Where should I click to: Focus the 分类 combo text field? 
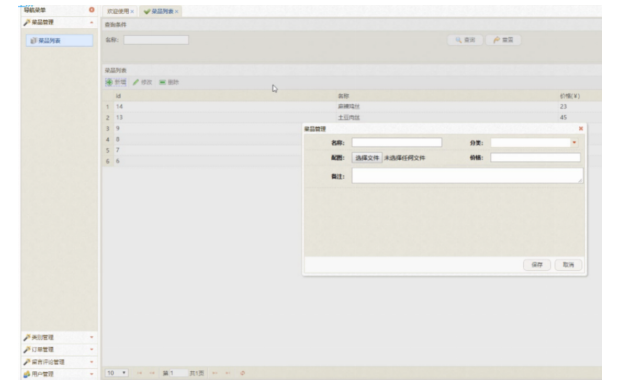[x=530, y=143]
